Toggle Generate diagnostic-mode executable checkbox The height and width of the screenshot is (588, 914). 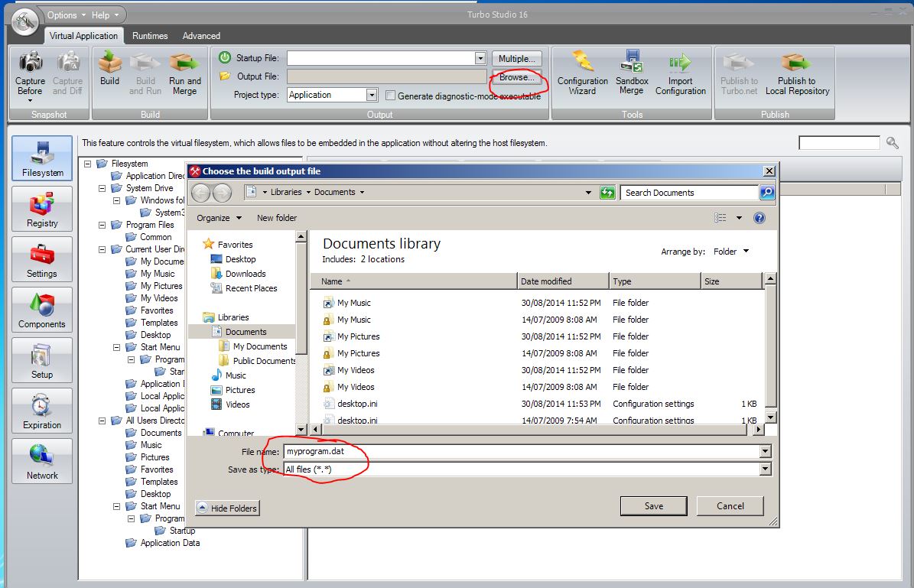coord(391,96)
